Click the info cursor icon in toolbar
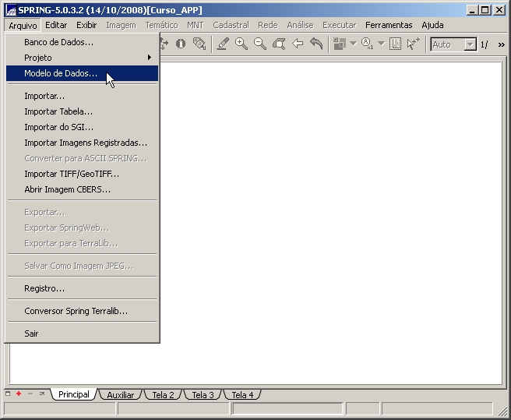This screenshot has height=420, width=511. tap(181, 44)
